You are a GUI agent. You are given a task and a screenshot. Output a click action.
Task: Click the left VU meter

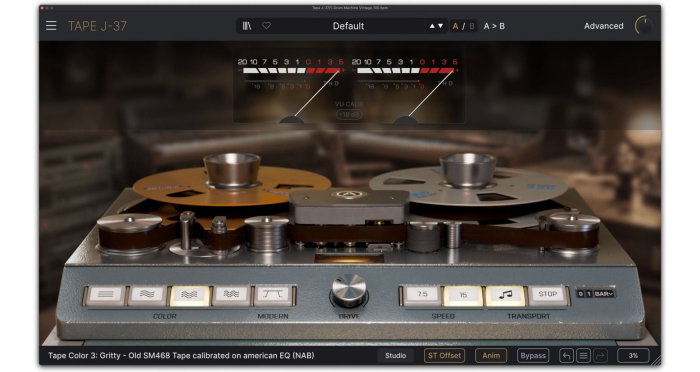pos(291,89)
